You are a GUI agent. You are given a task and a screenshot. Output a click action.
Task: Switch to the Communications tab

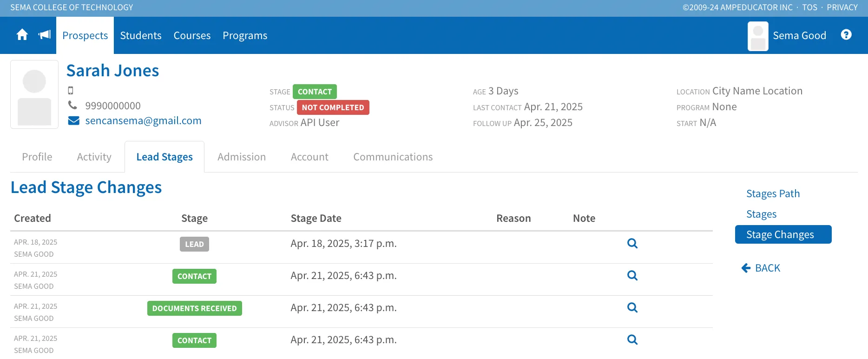[393, 157]
